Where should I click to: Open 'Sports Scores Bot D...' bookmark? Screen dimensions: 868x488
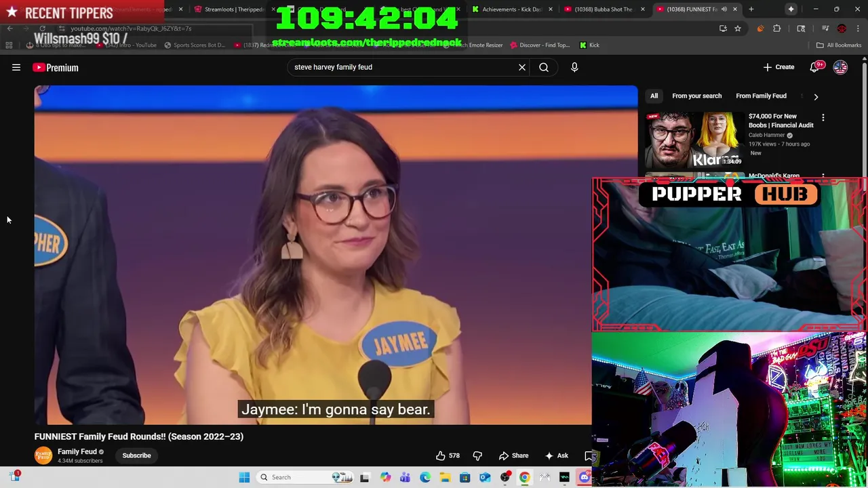(195, 45)
